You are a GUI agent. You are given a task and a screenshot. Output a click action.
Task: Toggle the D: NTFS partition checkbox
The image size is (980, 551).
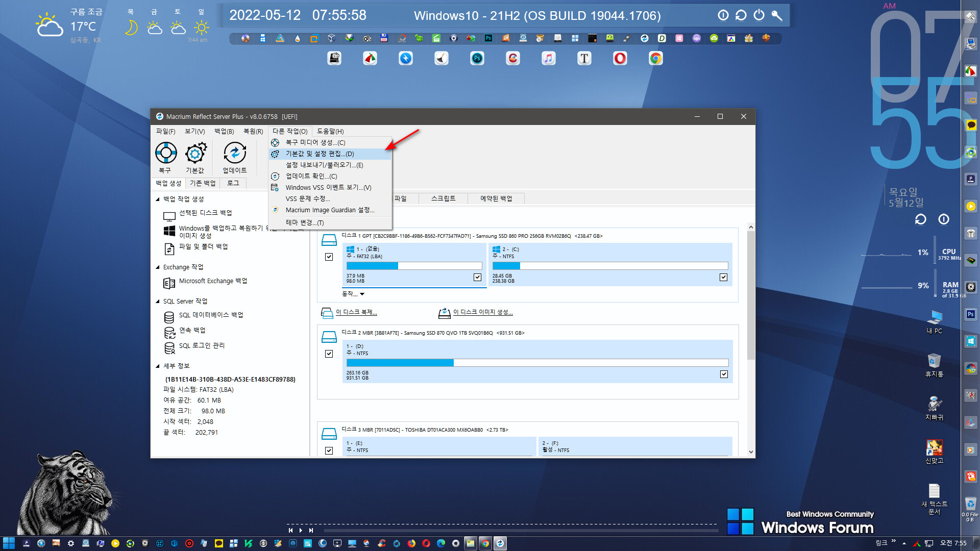pos(724,374)
